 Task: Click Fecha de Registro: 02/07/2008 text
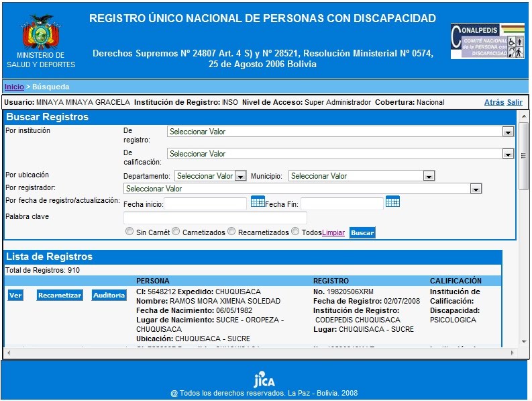366,301
